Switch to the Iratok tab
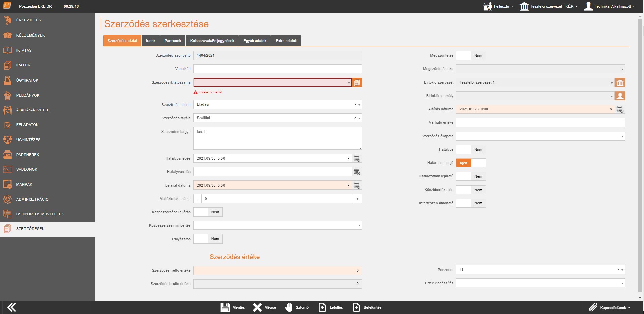This screenshot has width=644, height=314. (151, 41)
